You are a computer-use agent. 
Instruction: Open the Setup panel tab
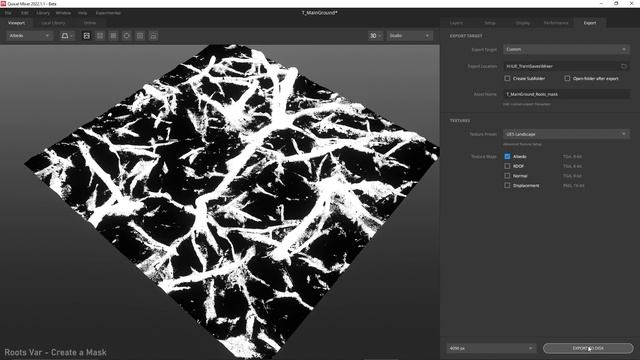(490, 23)
